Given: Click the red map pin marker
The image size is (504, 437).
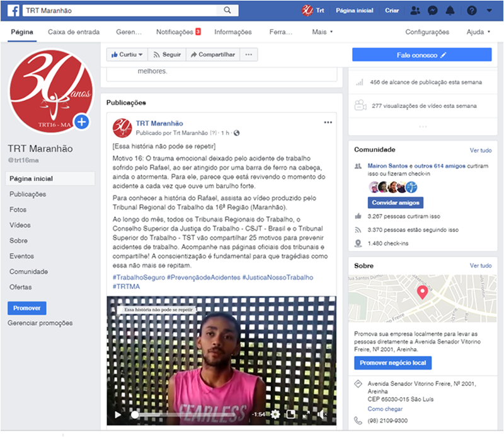Looking at the screenshot, I should pyautogui.click(x=422, y=292).
